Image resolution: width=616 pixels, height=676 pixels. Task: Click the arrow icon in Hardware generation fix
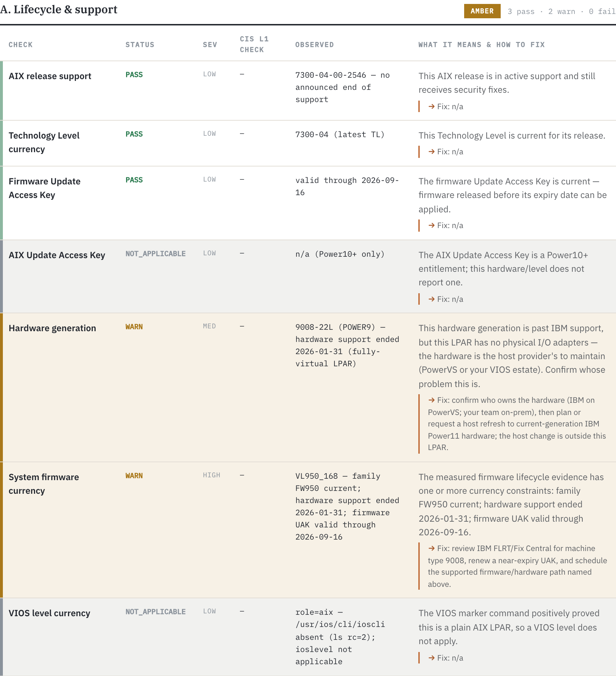(x=432, y=400)
